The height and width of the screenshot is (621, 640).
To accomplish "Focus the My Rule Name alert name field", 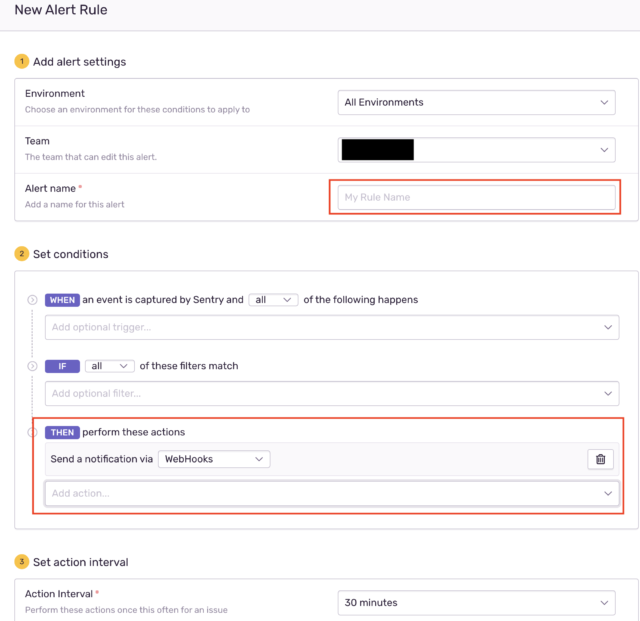I will pos(476,197).
